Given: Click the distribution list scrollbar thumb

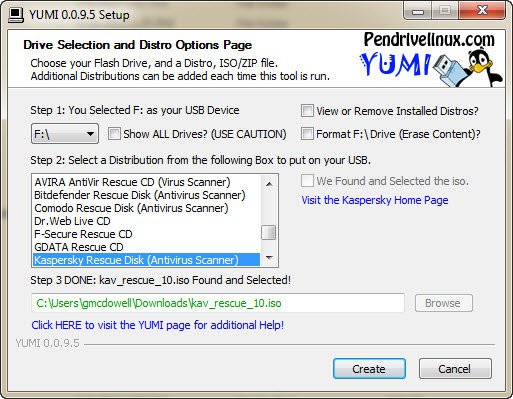Looking at the screenshot, I should [269, 233].
